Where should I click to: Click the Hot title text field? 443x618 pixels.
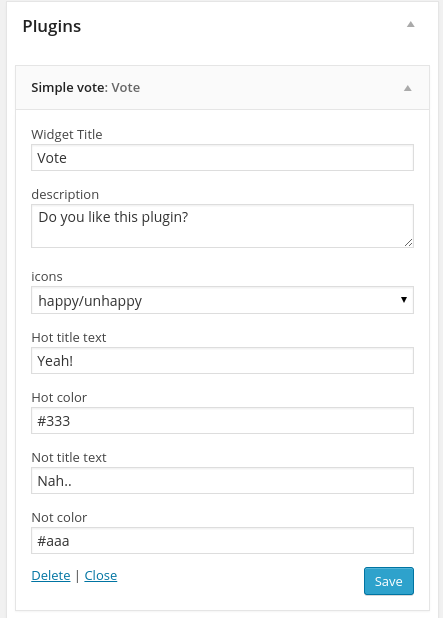222,361
